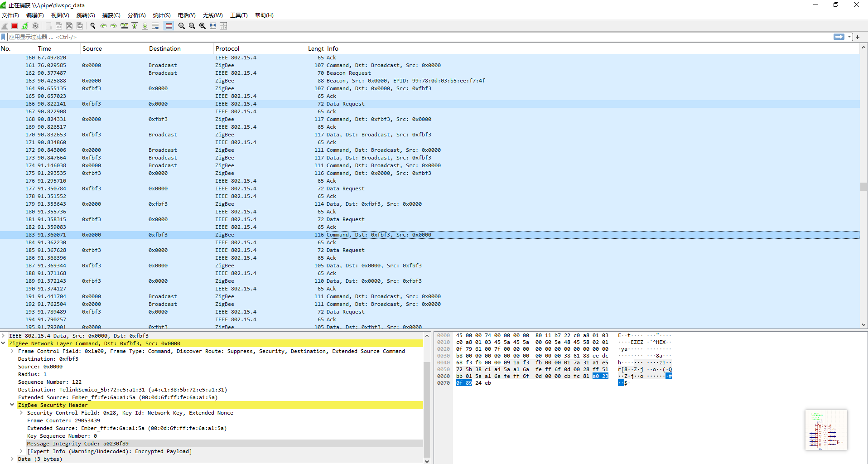Viewport: 868px width, 464px height.
Task: Restart the current capture
Action: pos(25,26)
